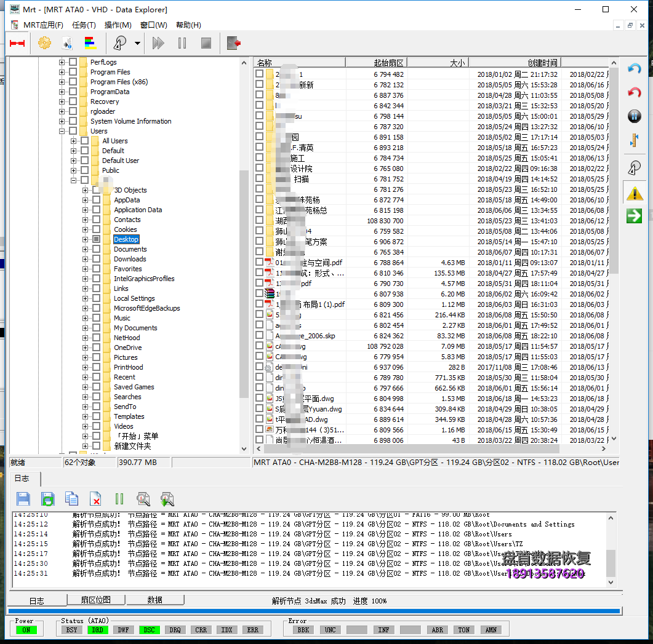The height and width of the screenshot is (644, 653).
Task: Click the yellow warning triangle icon
Action: tap(634, 194)
